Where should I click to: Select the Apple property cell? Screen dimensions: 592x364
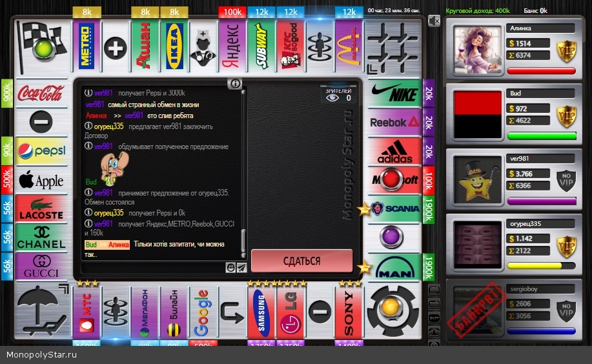pyautogui.click(x=41, y=180)
